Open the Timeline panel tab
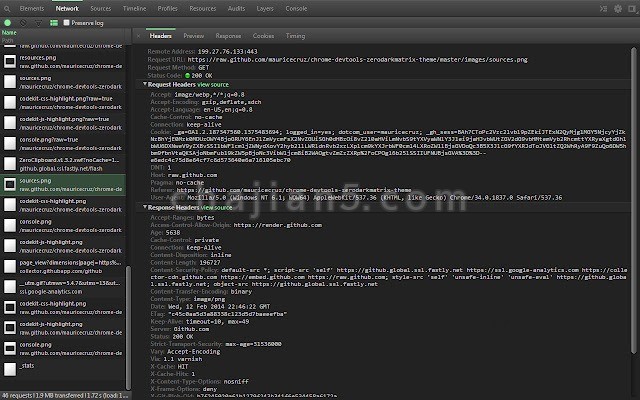640x400 pixels. pos(135,7)
